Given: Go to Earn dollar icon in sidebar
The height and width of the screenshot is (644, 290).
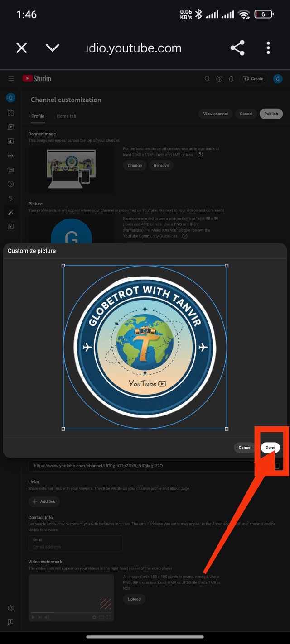Looking at the screenshot, I should click(x=11, y=198).
